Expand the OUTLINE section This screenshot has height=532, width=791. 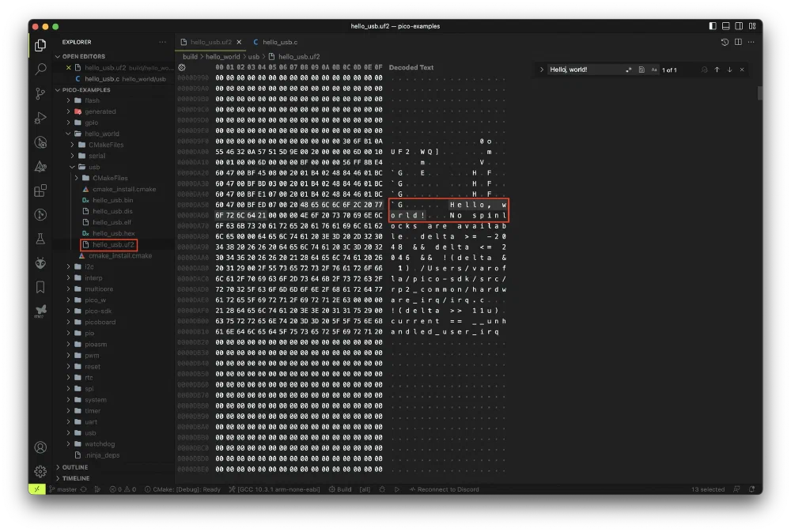coord(75,467)
